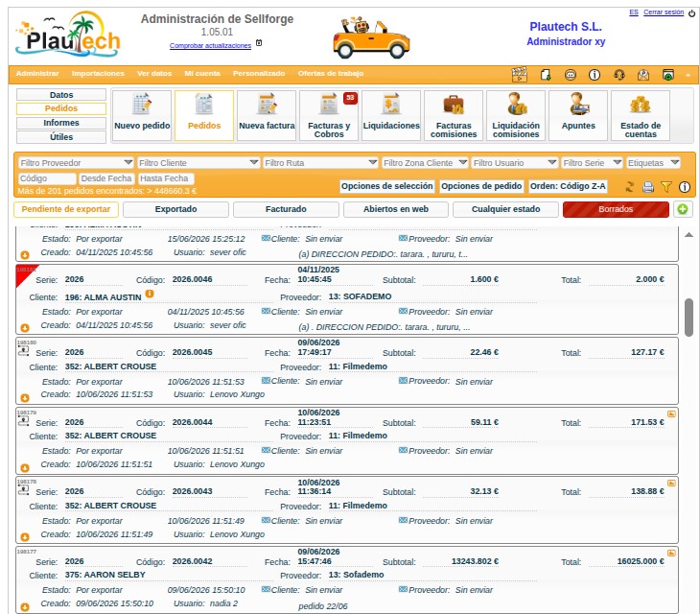The width and height of the screenshot is (700, 614).
Task: Select the Informes side tab
Action: (61, 123)
